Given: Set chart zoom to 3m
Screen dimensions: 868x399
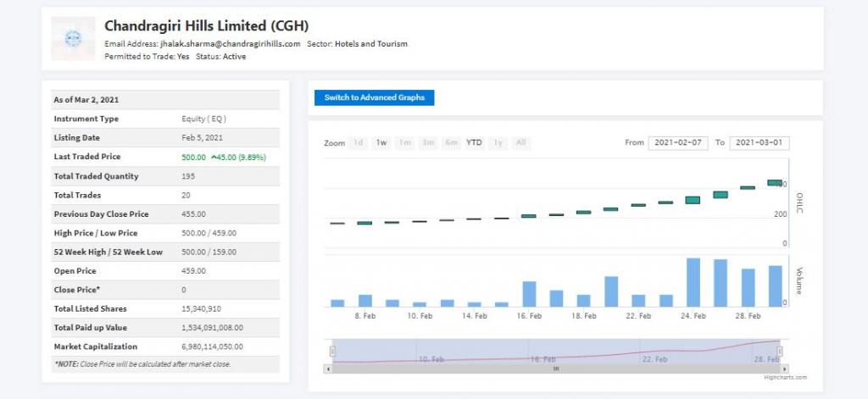Looking at the screenshot, I should point(428,143).
